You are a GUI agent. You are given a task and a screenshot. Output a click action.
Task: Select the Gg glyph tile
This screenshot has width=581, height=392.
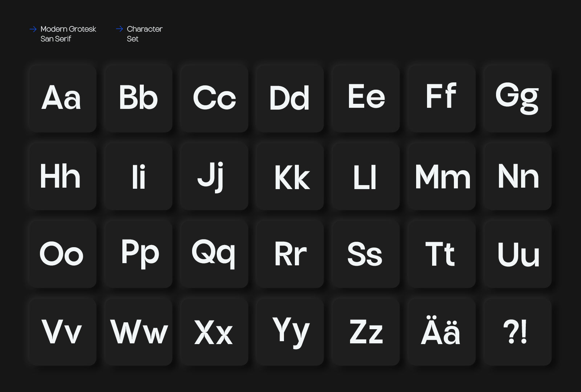point(517,99)
